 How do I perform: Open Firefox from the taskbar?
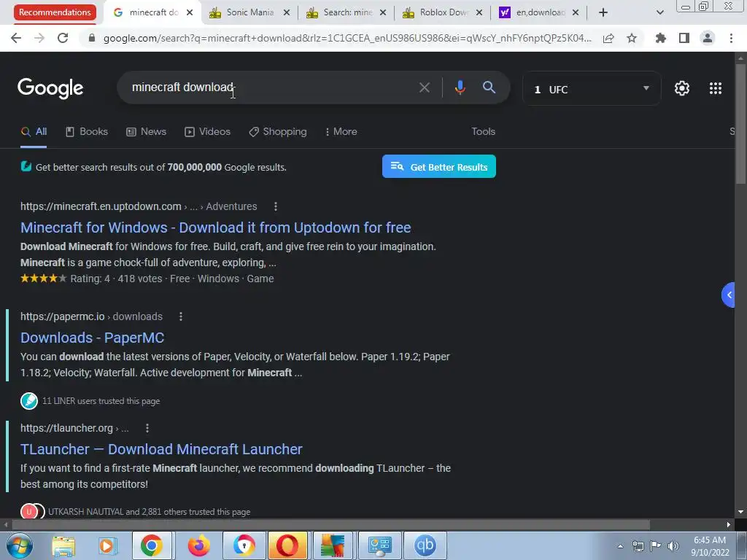(198, 545)
